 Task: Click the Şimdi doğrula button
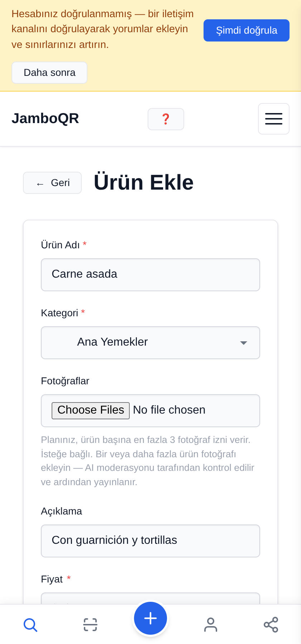point(247,30)
